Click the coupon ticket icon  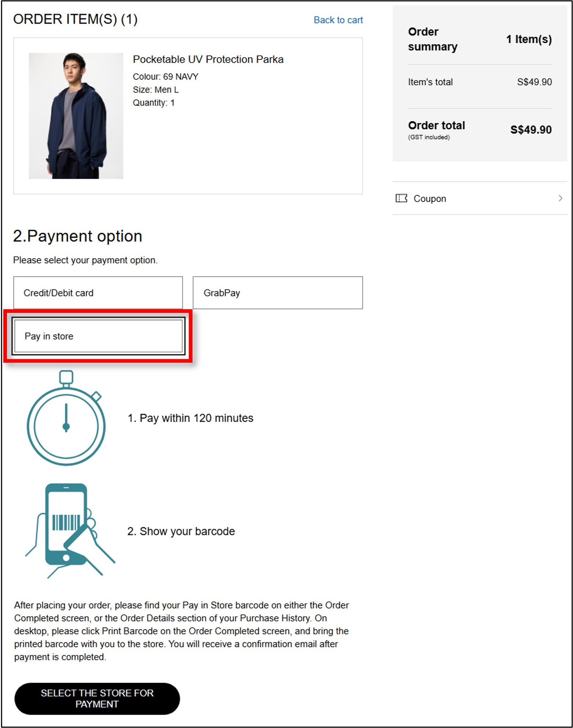[x=401, y=198]
